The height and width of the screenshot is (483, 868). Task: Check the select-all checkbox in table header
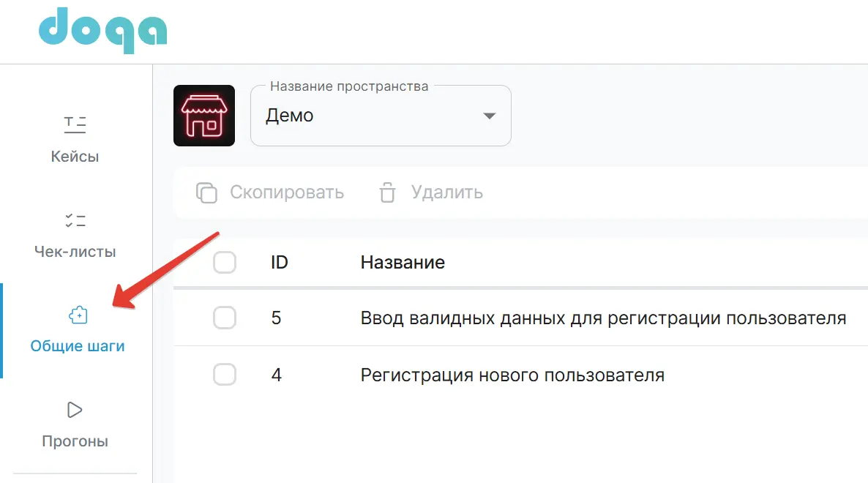coord(225,261)
